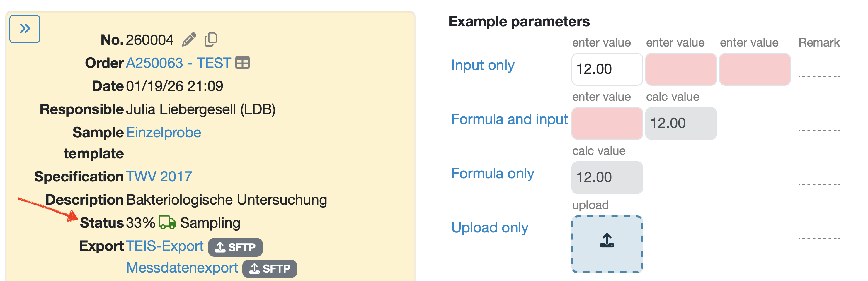The height and width of the screenshot is (281, 868).
Task: Click the SFTP upload badge beside TEIS-Export
Action: [235, 247]
